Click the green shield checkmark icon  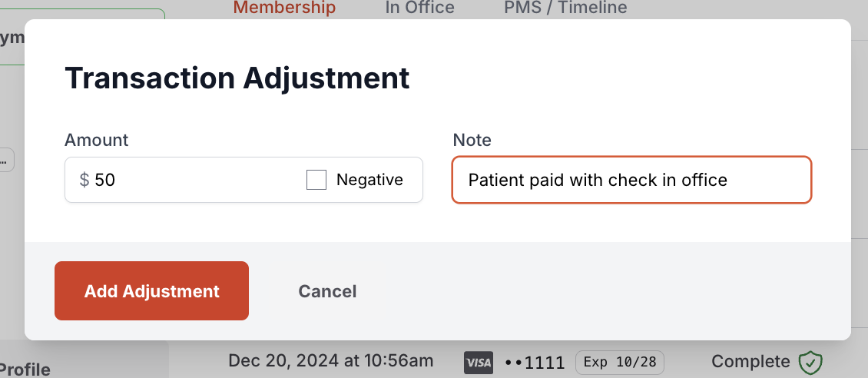810,362
